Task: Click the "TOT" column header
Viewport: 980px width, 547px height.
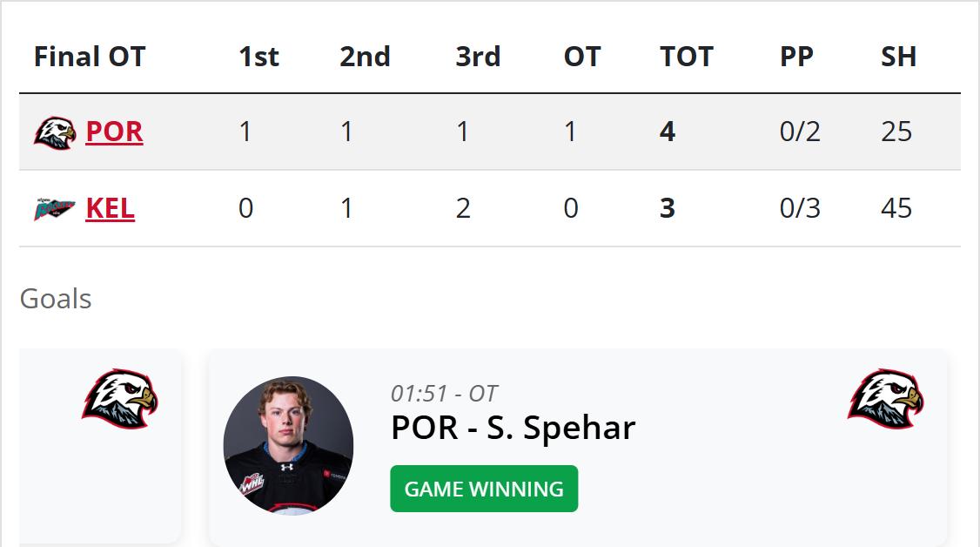Action: coord(687,57)
